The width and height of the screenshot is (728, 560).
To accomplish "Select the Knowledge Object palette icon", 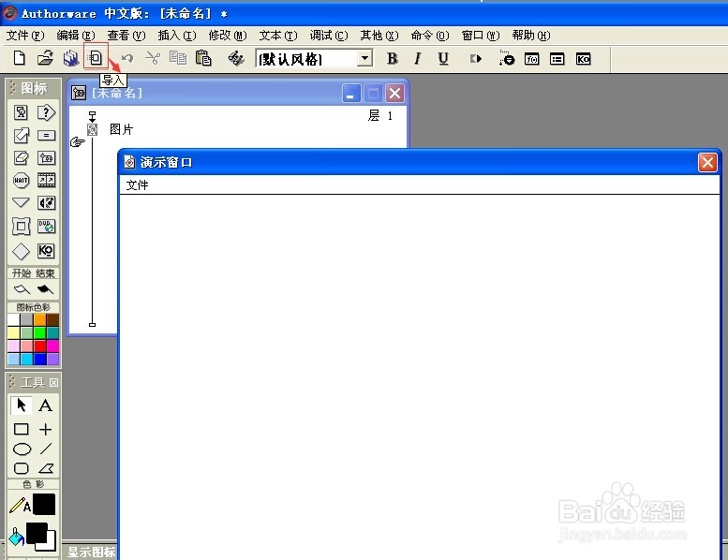I will click(46, 251).
